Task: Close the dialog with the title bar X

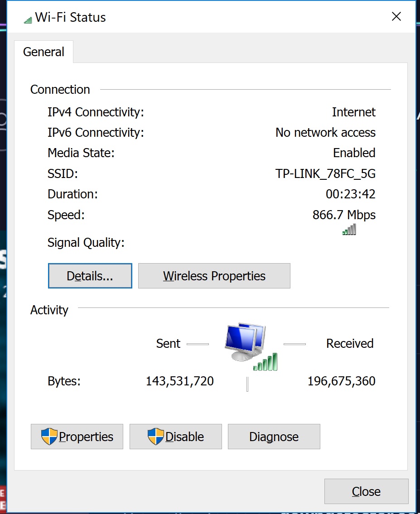Action: click(396, 17)
